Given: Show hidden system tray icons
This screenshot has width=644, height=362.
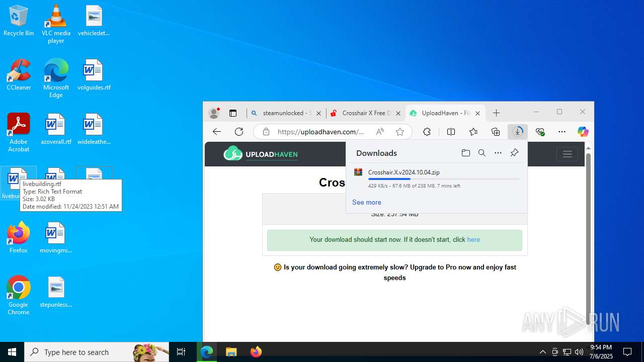Looking at the screenshot, I should (542, 352).
